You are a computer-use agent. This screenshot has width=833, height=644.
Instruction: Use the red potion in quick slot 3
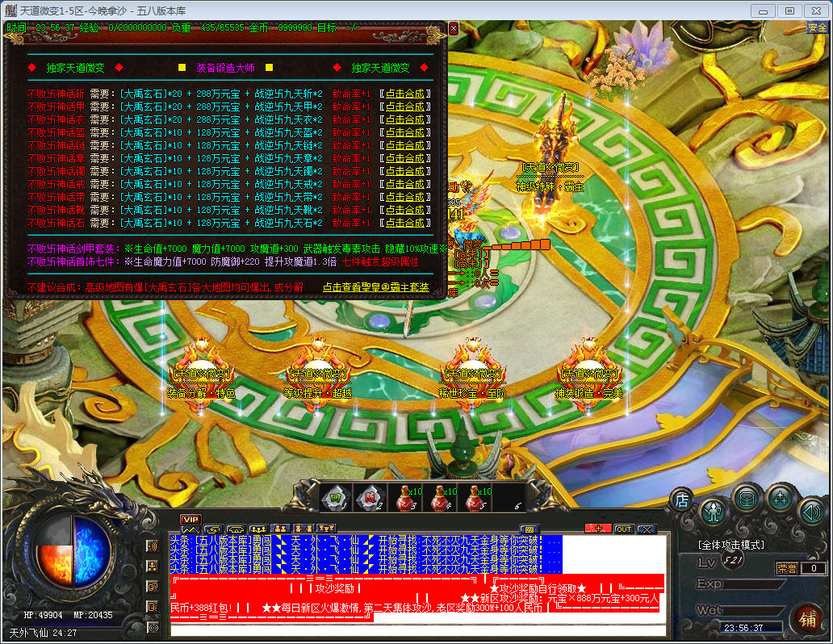coord(406,499)
